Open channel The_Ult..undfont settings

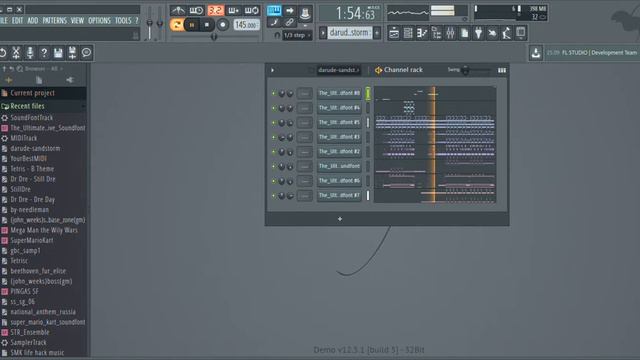339,167
